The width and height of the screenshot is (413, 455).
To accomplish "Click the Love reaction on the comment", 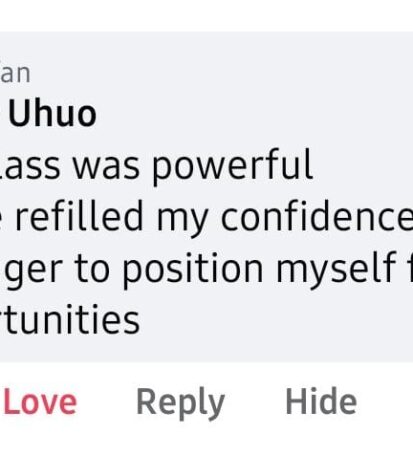I will point(40,402).
